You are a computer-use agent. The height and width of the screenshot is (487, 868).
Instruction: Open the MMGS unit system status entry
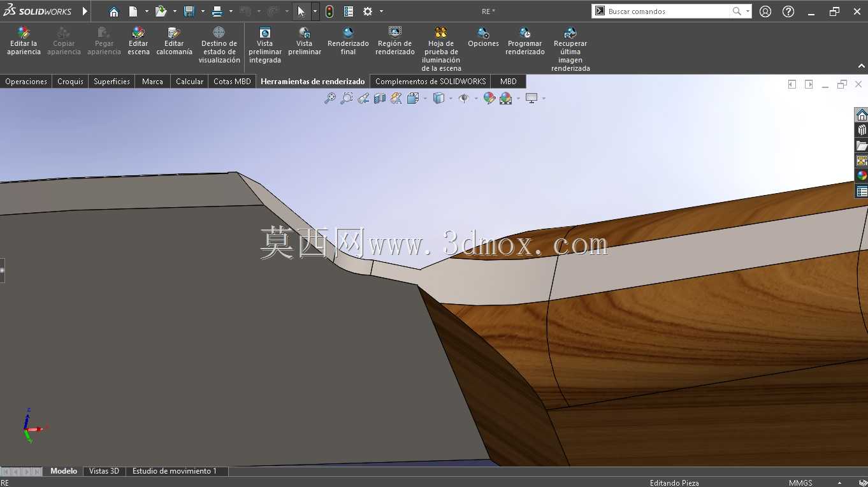point(800,483)
